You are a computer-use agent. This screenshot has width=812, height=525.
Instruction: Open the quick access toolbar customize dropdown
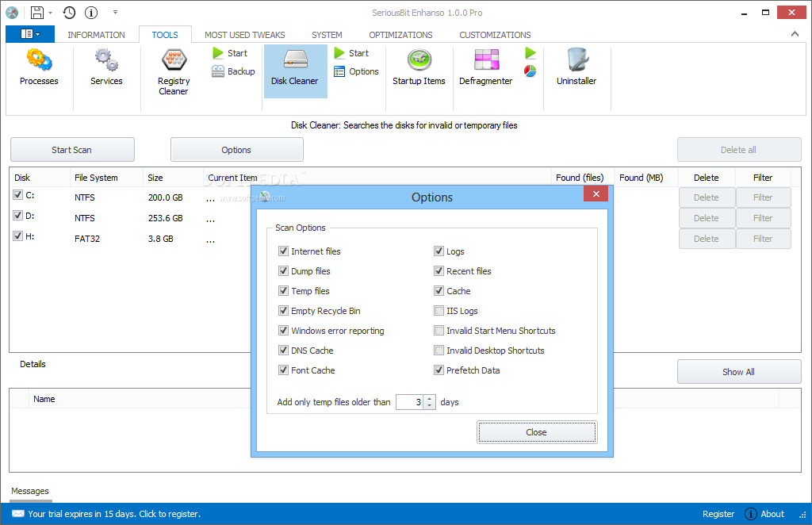pyautogui.click(x=116, y=12)
